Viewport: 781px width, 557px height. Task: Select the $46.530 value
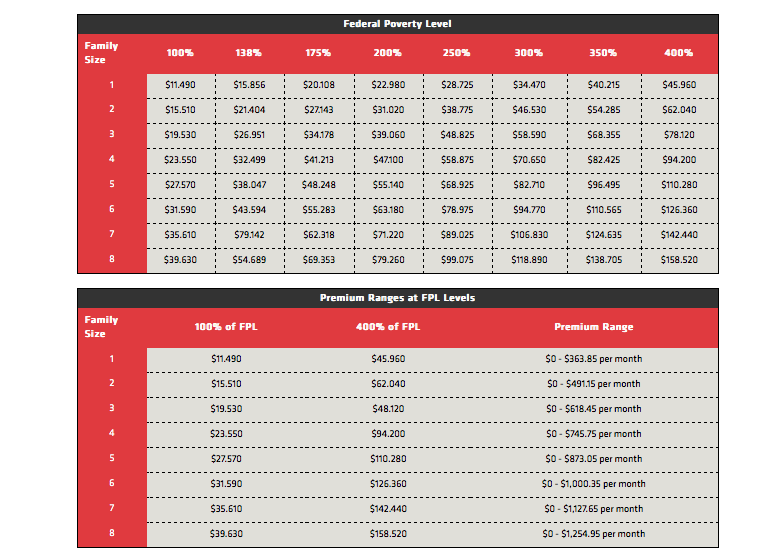click(529, 110)
